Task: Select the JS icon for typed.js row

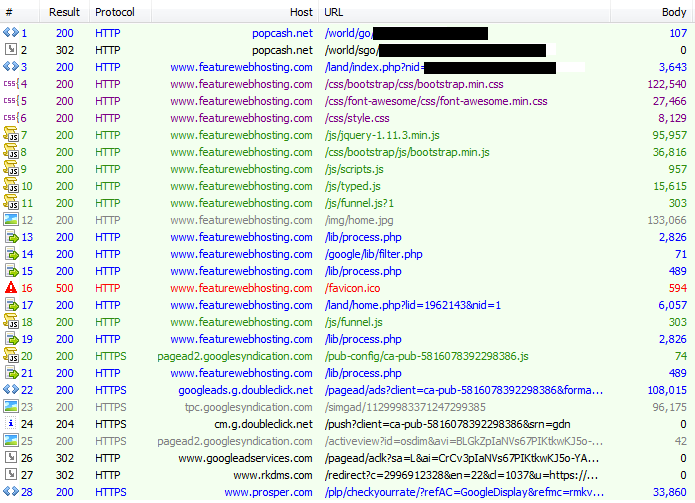Action: [x=11, y=186]
